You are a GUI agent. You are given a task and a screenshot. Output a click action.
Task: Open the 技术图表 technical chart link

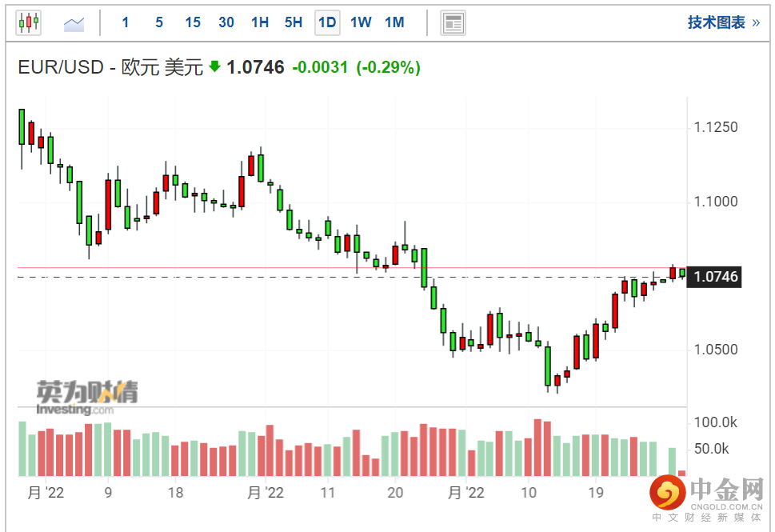[723, 22]
